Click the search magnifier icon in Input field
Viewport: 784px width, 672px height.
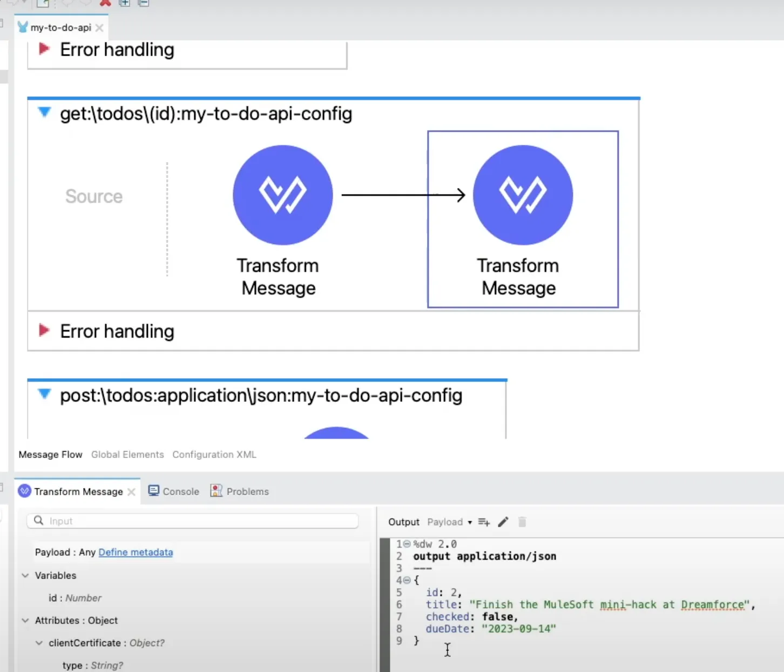pyautogui.click(x=38, y=521)
